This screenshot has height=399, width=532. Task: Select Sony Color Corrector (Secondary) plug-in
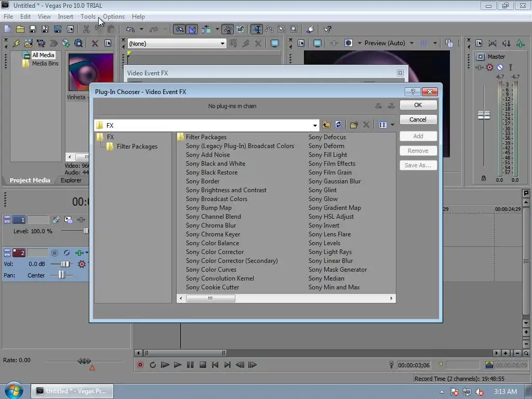[231, 261]
